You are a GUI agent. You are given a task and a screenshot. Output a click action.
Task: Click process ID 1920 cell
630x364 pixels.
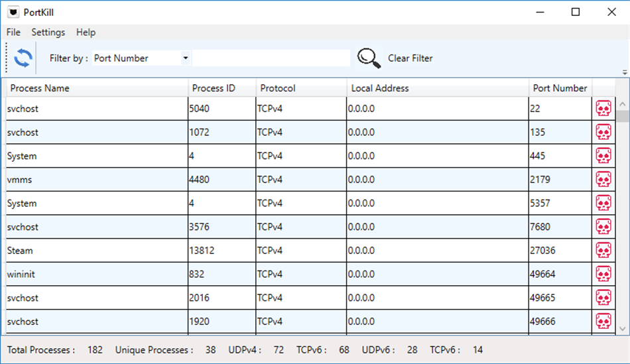(x=221, y=322)
